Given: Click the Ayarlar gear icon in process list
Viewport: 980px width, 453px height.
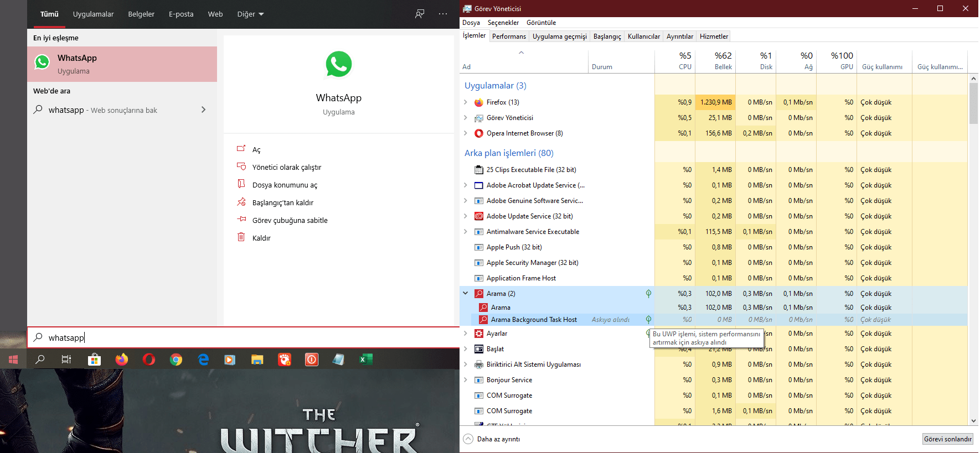Looking at the screenshot, I should click(479, 334).
